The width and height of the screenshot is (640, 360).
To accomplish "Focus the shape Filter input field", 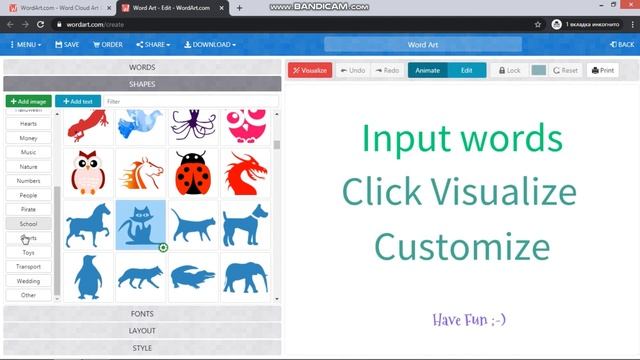I will [x=191, y=101].
